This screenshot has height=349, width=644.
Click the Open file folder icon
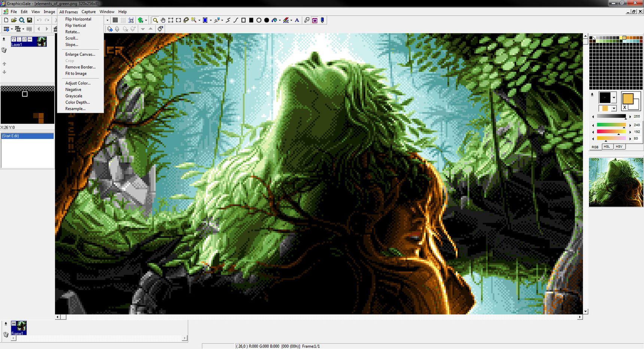coord(14,20)
